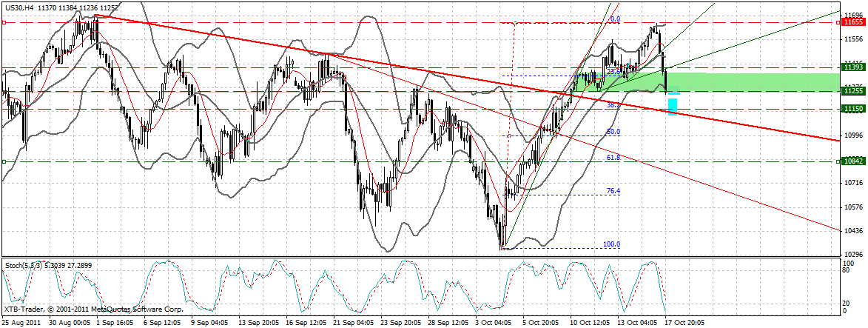Click the Fibonacci 76.4 level label
The height and width of the screenshot is (328, 868).
tap(613, 191)
